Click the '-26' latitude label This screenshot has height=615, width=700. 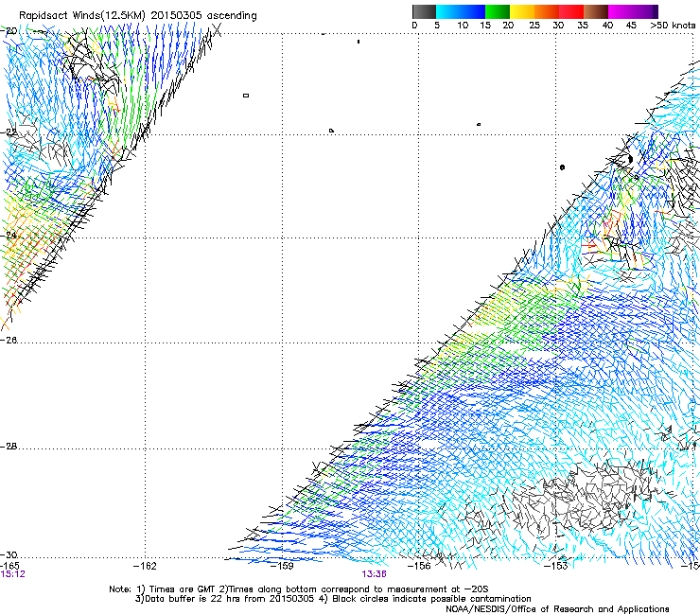coord(9,341)
